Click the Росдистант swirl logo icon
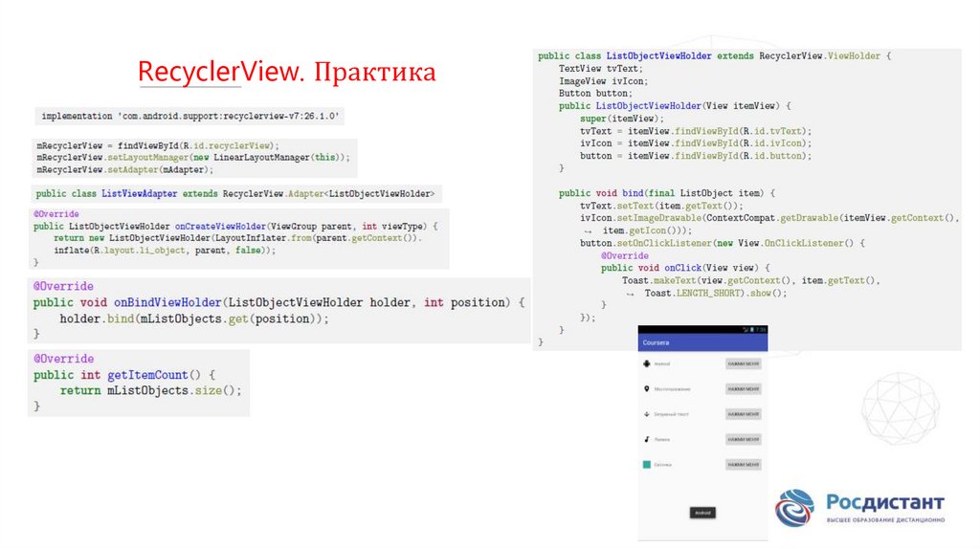This screenshot has width=980, height=549. pyautogui.click(x=794, y=508)
